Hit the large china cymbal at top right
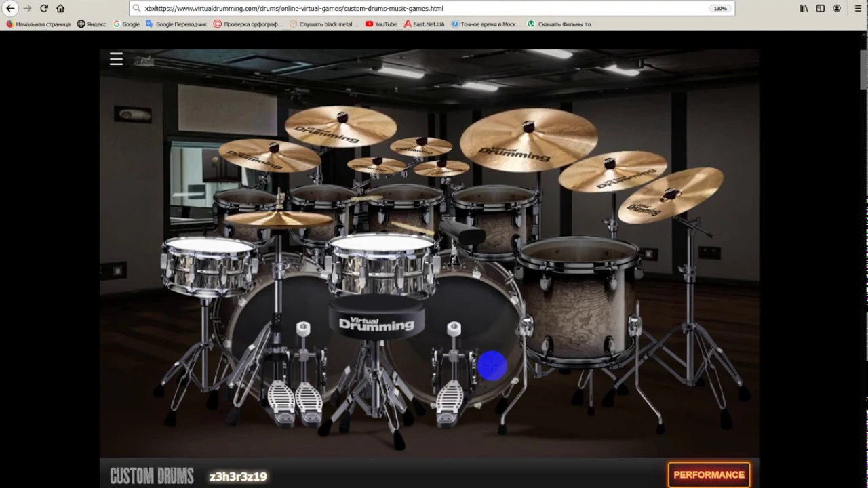 pos(528,140)
